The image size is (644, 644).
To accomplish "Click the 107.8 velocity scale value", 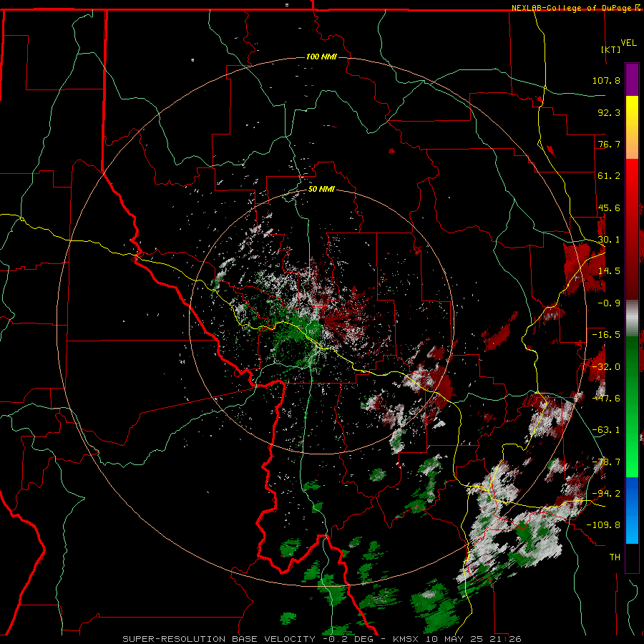I will coord(606,80).
